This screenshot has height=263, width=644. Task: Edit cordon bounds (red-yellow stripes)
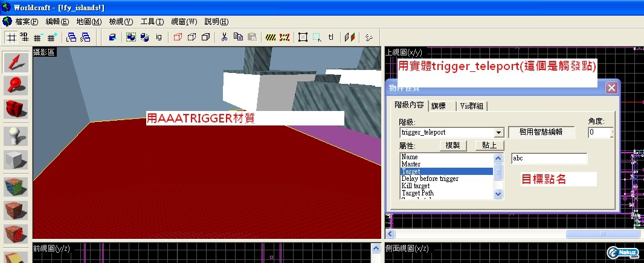pos(284,38)
